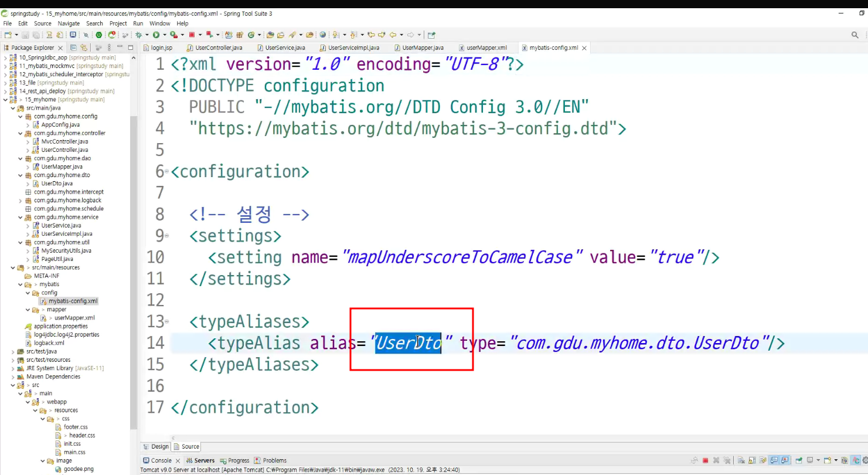Open the Navigate menu

pyautogui.click(x=69, y=23)
